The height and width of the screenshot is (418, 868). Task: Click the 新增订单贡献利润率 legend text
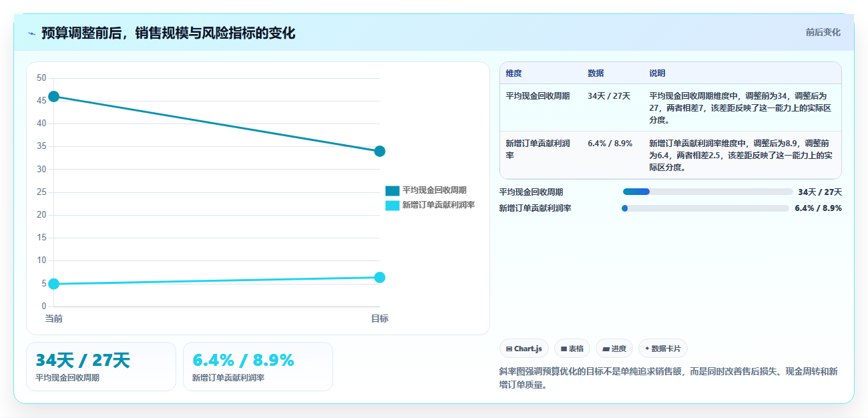click(439, 205)
